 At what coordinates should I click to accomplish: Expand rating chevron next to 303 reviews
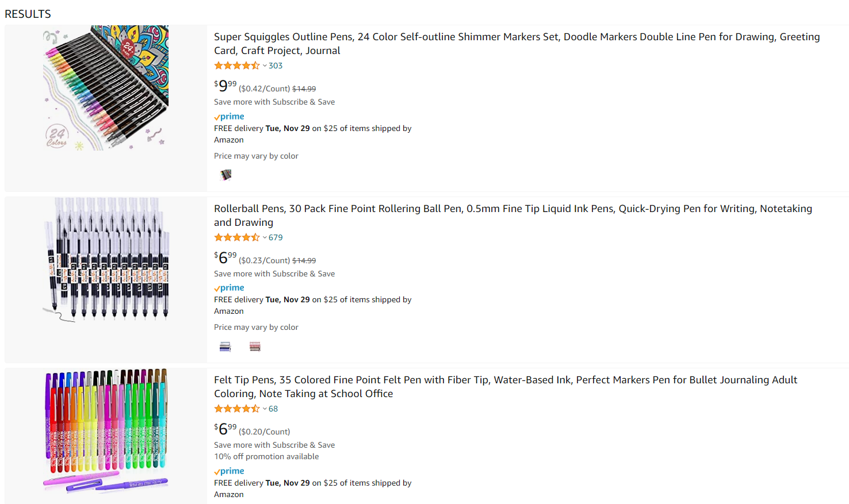coord(265,66)
